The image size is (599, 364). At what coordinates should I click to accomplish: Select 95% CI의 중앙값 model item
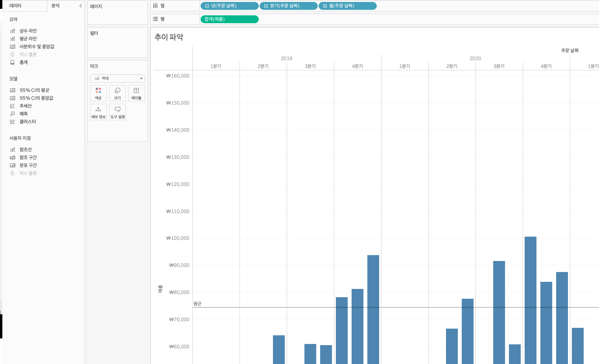click(37, 98)
